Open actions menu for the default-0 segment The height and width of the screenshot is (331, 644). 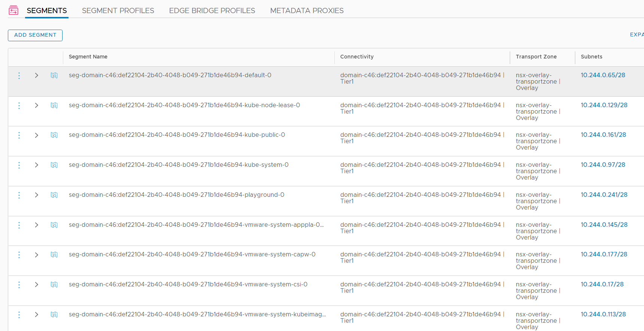pyautogui.click(x=19, y=76)
